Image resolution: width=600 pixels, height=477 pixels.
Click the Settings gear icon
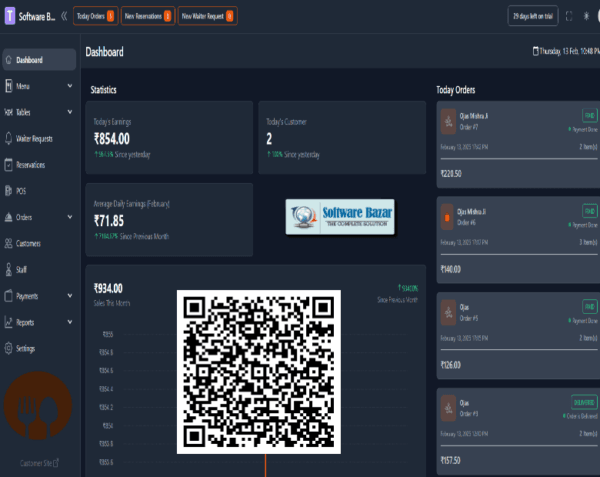coord(8,348)
